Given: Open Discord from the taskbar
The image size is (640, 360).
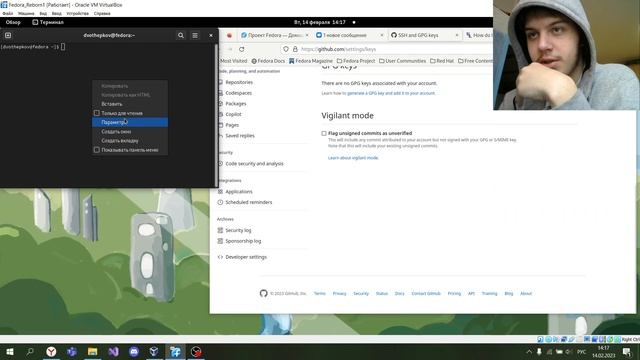Looking at the screenshot, I should (x=134, y=351).
